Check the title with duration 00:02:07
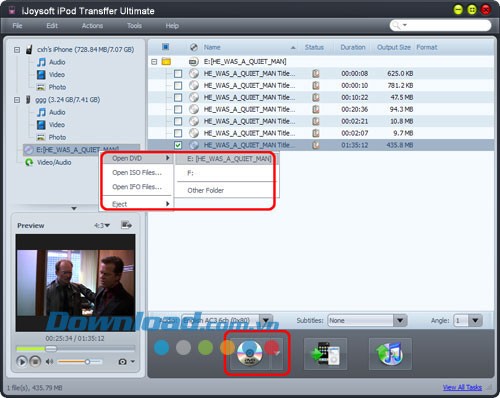Screen dimensions: 500x398 click(178, 133)
